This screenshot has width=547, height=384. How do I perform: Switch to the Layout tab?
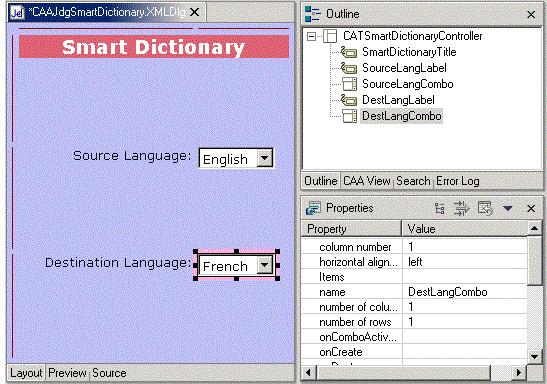[x=26, y=373]
